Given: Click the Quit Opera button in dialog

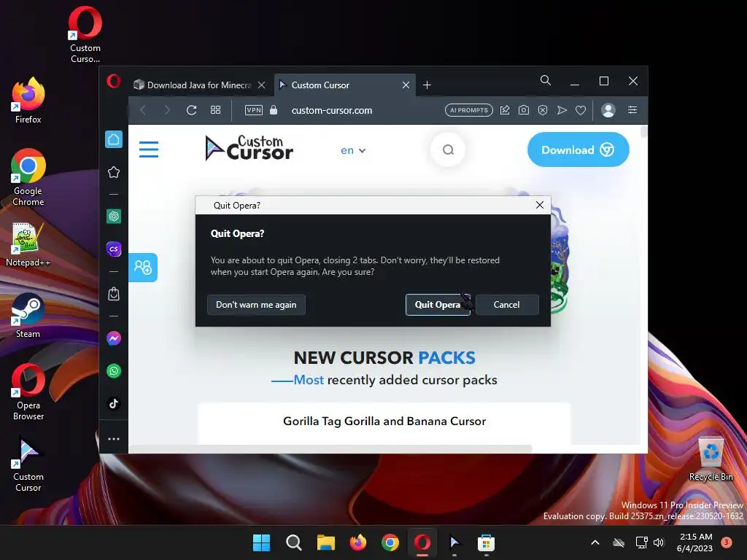Looking at the screenshot, I should pyautogui.click(x=438, y=305).
